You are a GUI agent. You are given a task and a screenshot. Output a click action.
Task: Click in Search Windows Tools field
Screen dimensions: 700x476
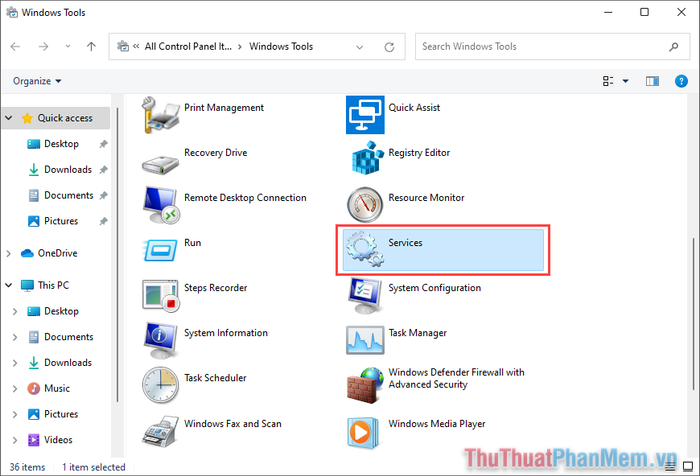[552, 46]
